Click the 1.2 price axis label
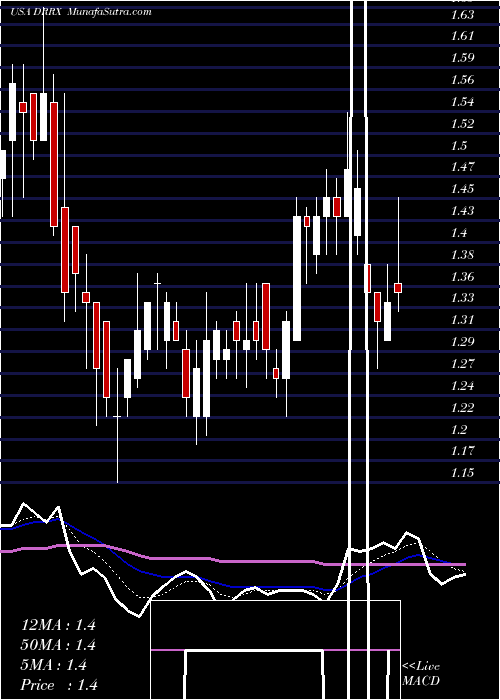This screenshot has height=700, width=500. (459, 429)
